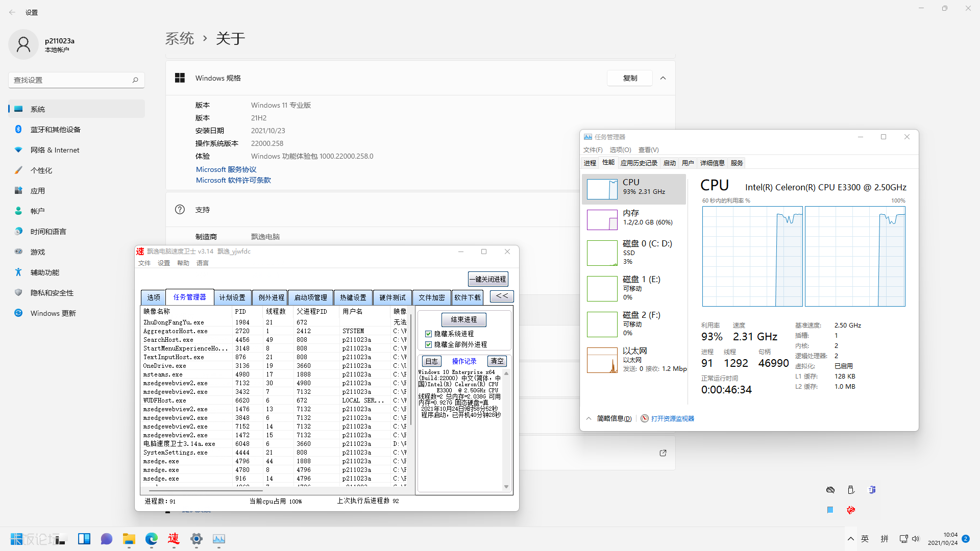Click the search magnifier icon in Settings
This screenshot has width=980, height=551.
pos(135,80)
